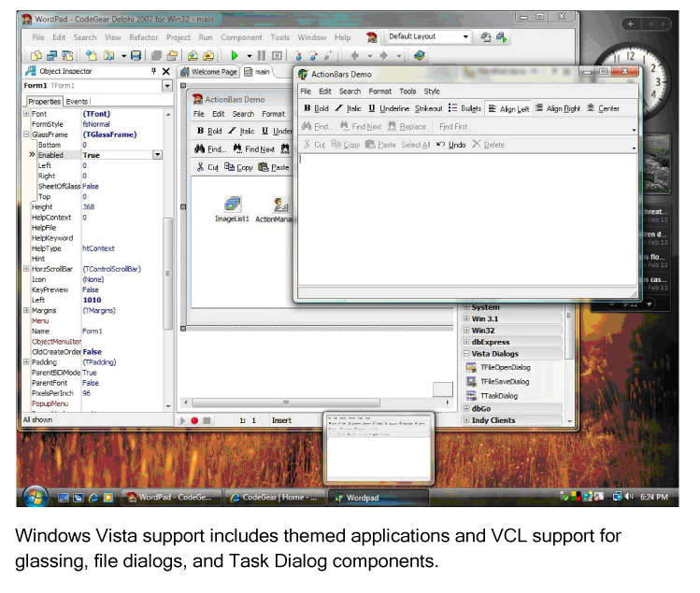
Task: Click the Back navigation arrow in Delphi toolbar
Action: [x=355, y=55]
